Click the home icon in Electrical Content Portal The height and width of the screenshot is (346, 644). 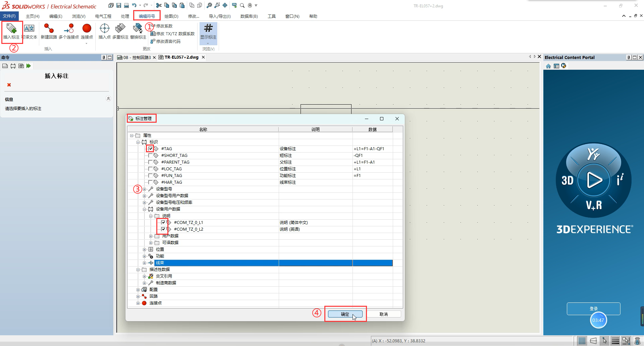548,66
